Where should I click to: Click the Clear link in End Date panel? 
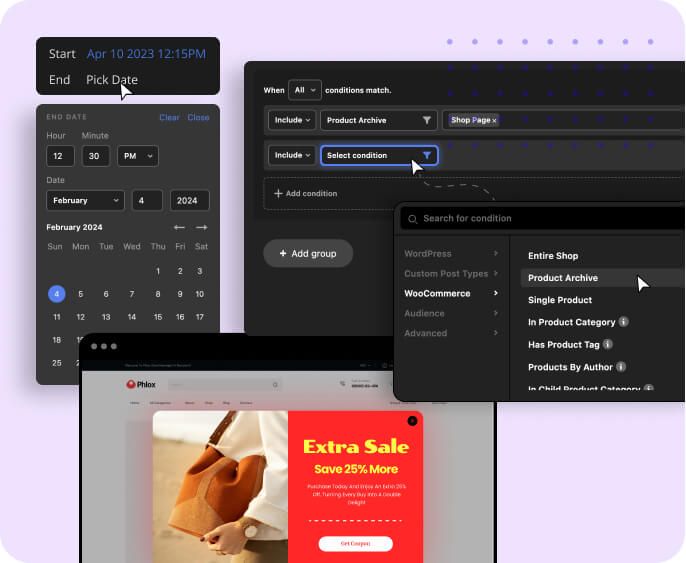click(x=169, y=117)
